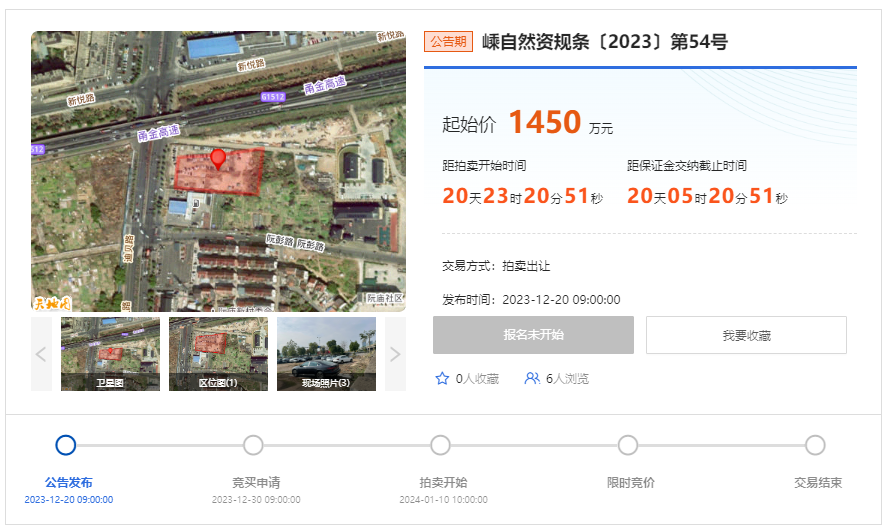This screenshot has width=884, height=528.
Task: Click the 嵊自然资规条〔2023〕第54号 title
Action: [604, 42]
